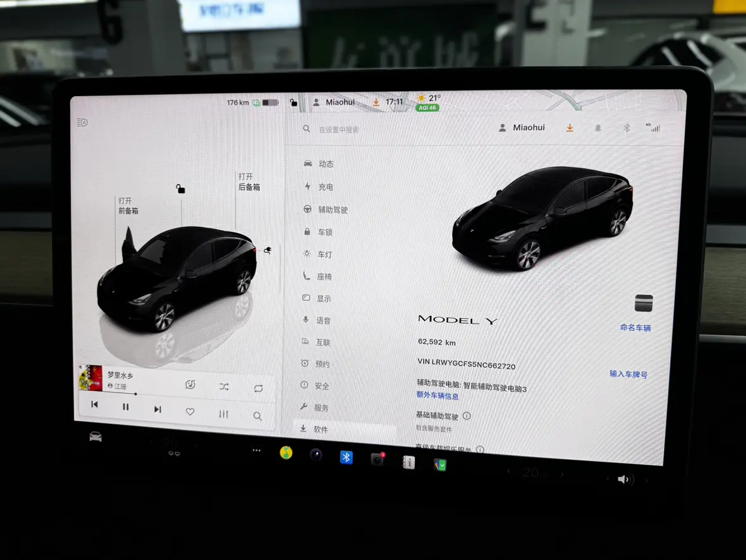746x560 pixels.
Task: Click the notification bell icon
Action: pyautogui.click(x=597, y=128)
